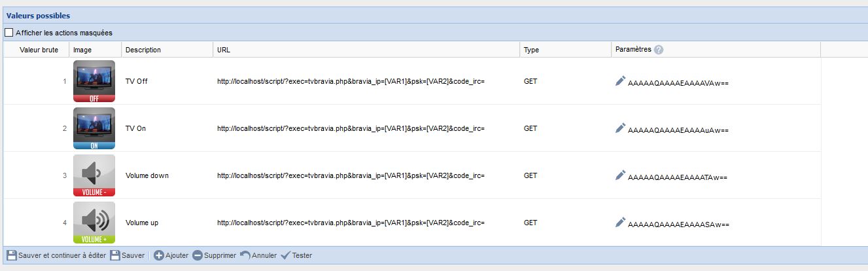Edit parameters pencil for TV Off row
868x271 pixels.
(620, 81)
